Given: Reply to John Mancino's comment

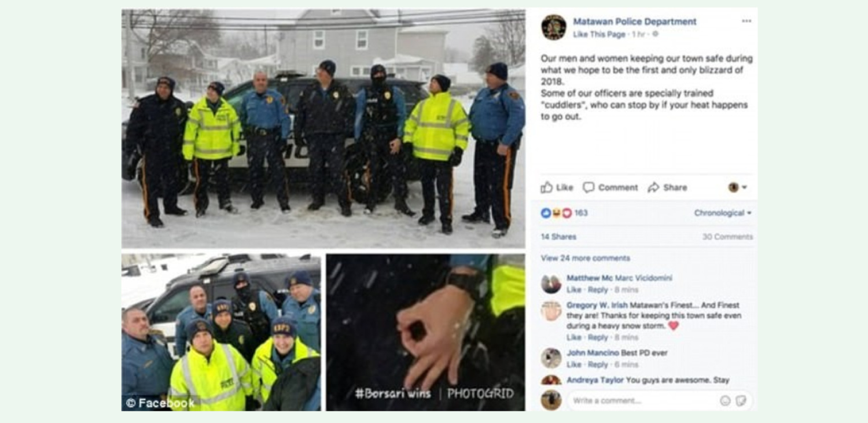Looking at the screenshot, I should pos(597,365).
